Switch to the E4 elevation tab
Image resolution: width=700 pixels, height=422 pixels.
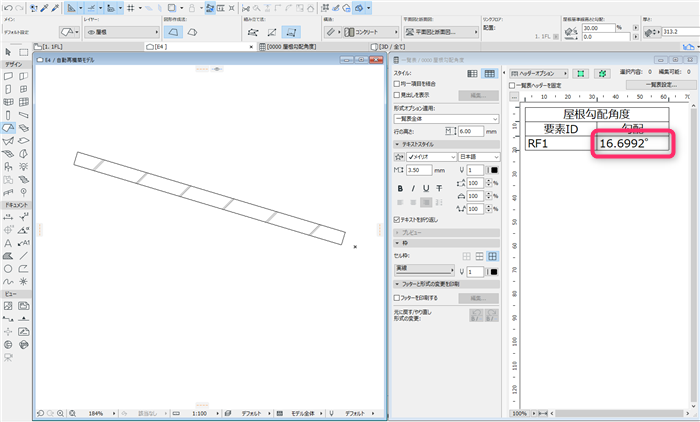pos(200,46)
